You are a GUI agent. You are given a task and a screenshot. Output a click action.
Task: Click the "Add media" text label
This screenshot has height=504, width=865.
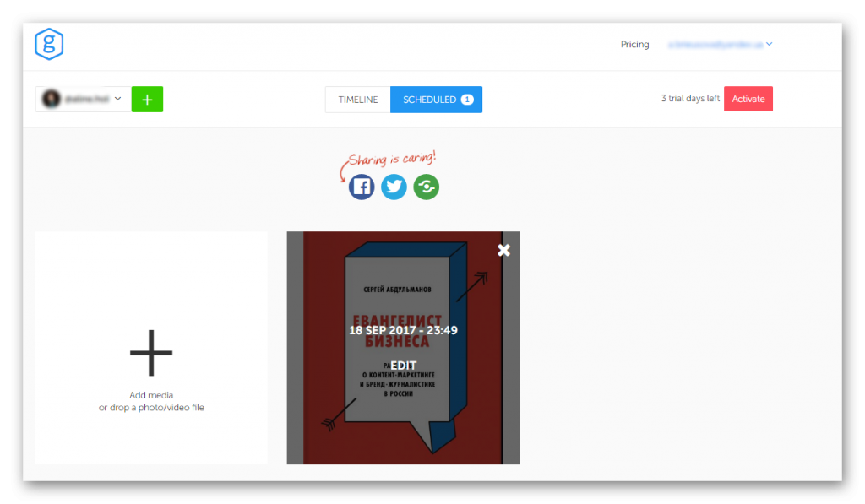tap(151, 395)
